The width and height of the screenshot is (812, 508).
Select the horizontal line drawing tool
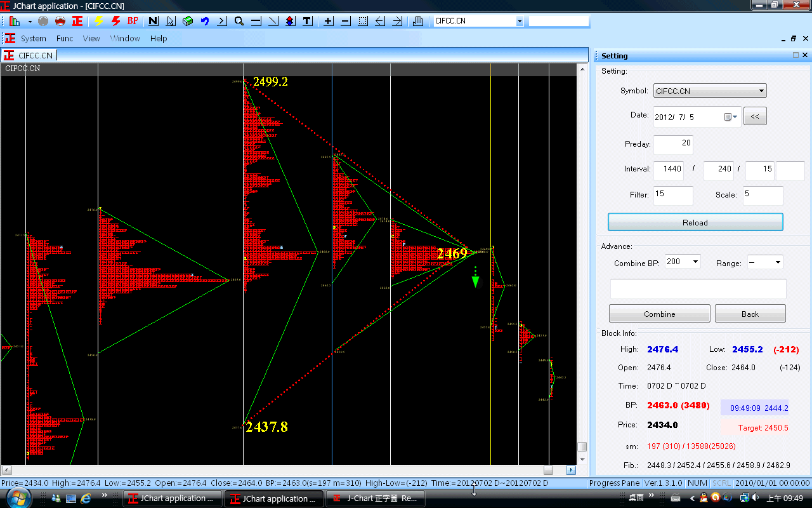coord(256,21)
